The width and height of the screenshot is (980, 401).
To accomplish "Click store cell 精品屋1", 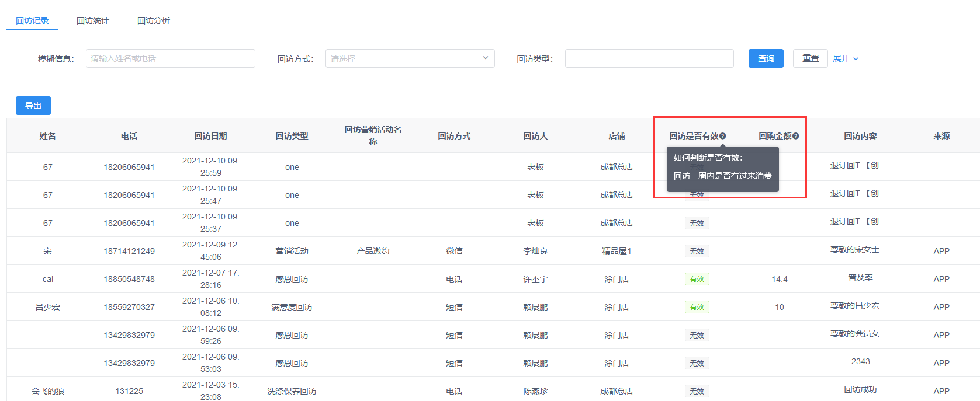I will coord(617,251).
